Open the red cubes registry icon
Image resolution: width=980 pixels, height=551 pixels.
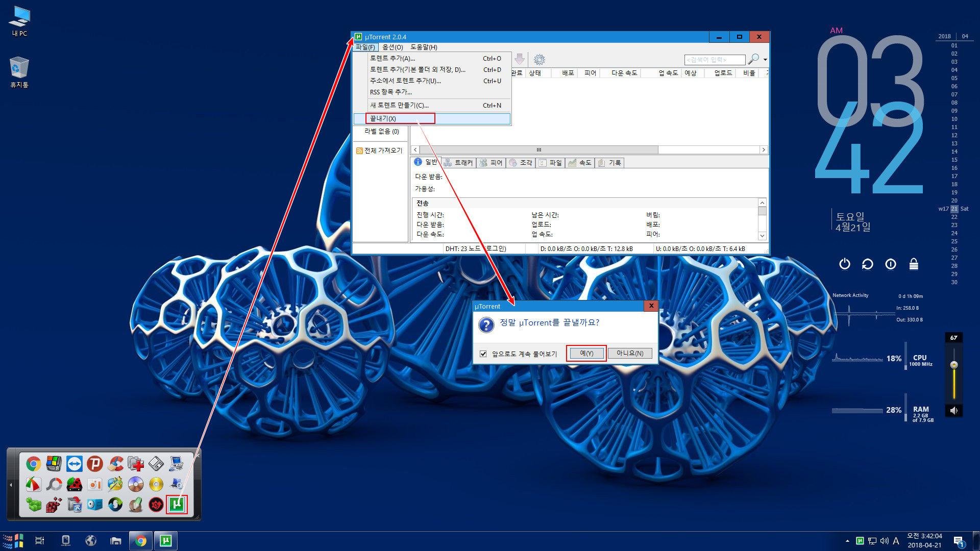54,505
